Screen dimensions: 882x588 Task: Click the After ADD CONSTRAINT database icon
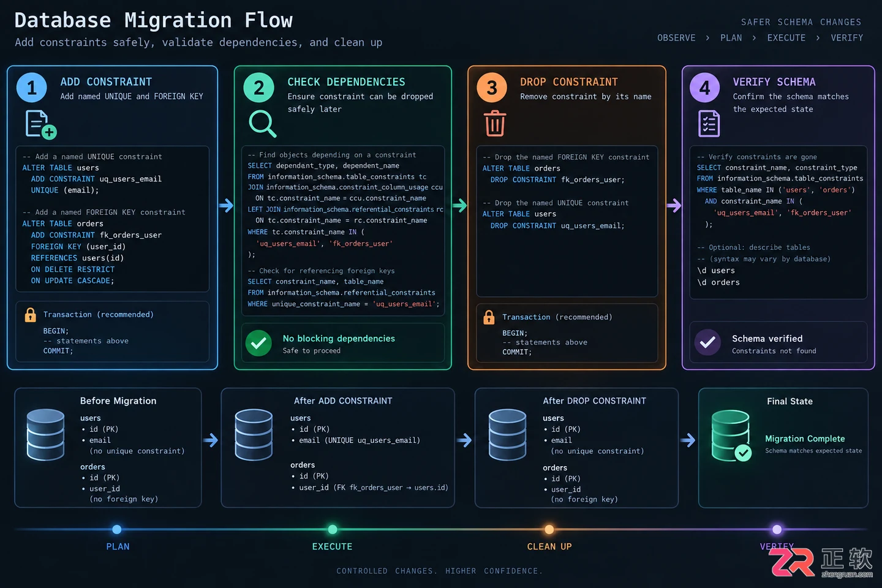[254, 435]
